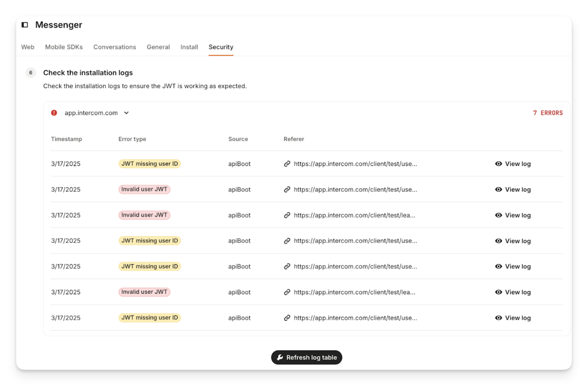
Task: Switch to the Web tab
Action: (x=28, y=47)
